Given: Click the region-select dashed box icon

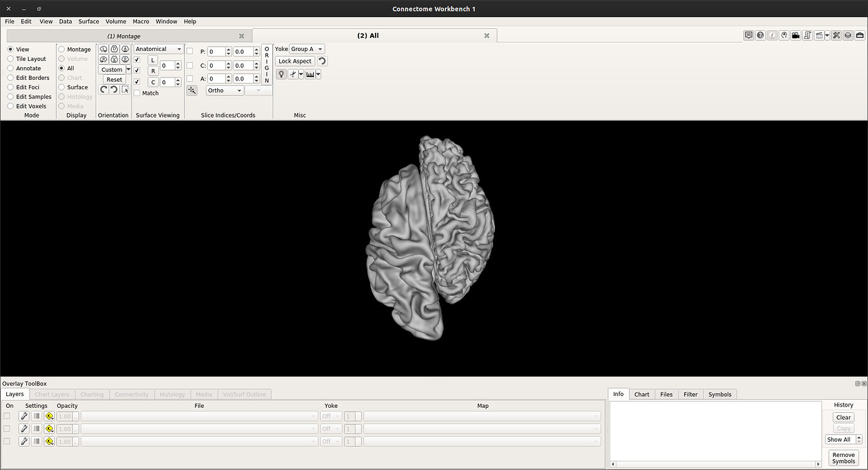Looking at the screenshot, I should click(125, 89).
